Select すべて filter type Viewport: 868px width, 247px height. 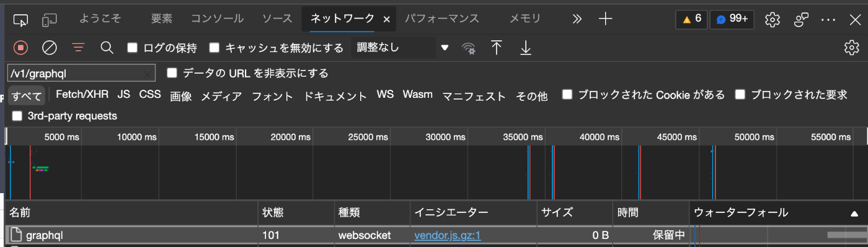pos(26,96)
